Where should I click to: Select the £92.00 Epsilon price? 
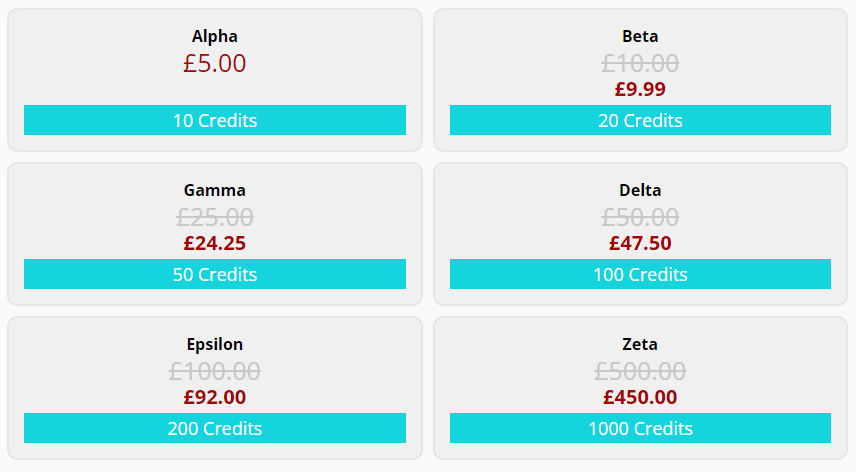pyautogui.click(x=215, y=397)
